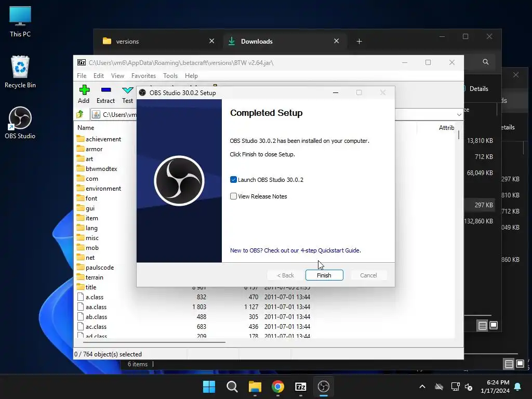Open taskbar Search

(232, 387)
